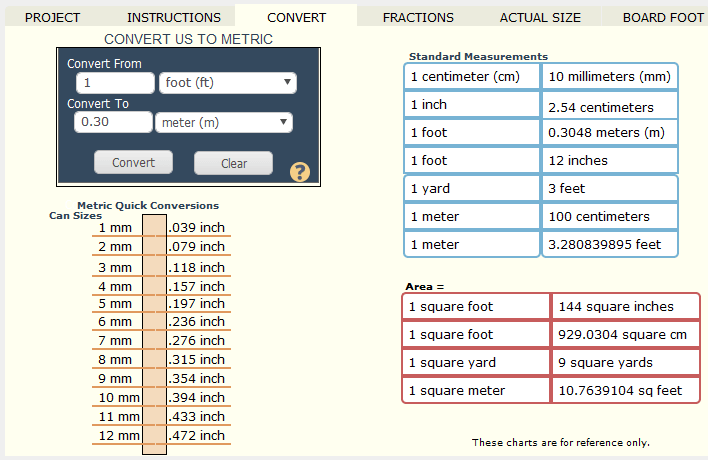708x460 pixels.
Task: Click the yellow question mark help icon
Action: coord(299,172)
